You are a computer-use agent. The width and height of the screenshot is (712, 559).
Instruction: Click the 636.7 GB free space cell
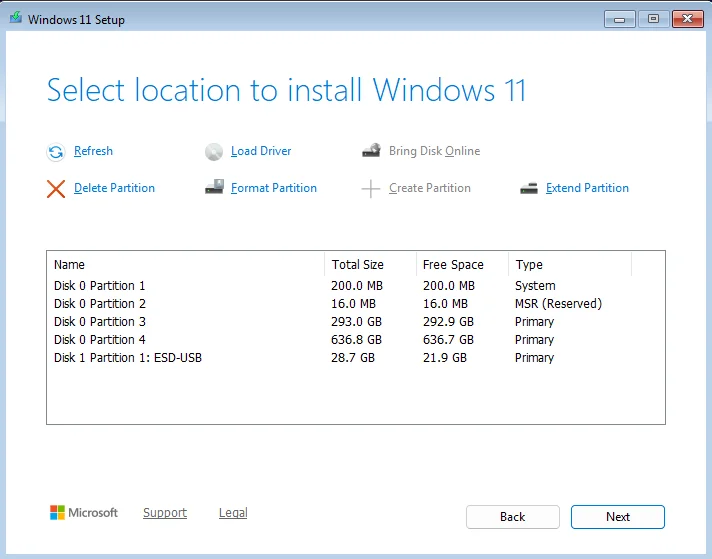point(448,340)
